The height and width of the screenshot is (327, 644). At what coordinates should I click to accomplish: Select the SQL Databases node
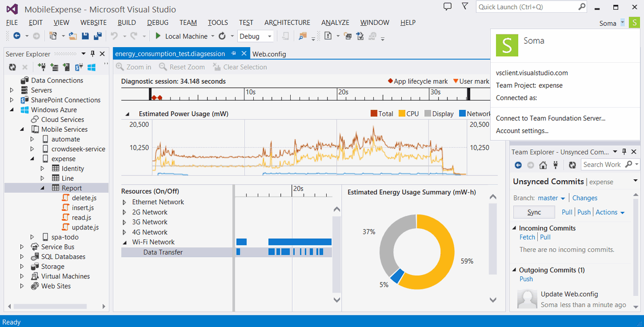63,257
